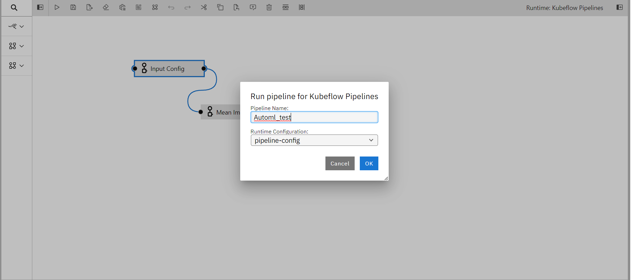Open the Runtime Configuration dropdown

pyautogui.click(x=314, y=140)
